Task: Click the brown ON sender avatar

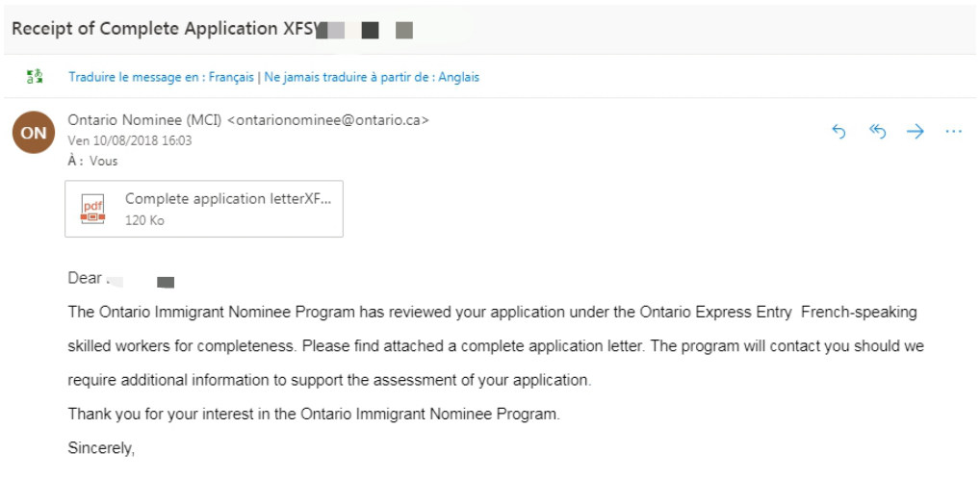Action: pos(33,133)
